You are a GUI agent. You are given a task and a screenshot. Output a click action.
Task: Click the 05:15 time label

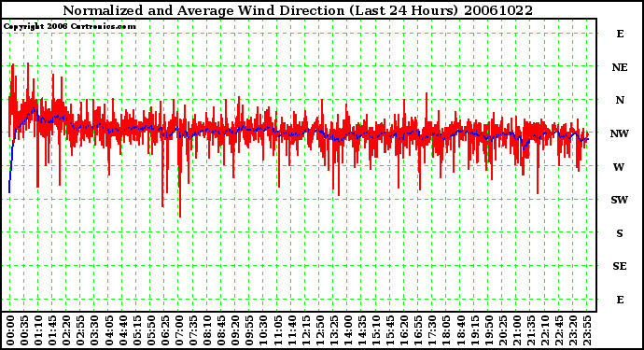[137, 330]
